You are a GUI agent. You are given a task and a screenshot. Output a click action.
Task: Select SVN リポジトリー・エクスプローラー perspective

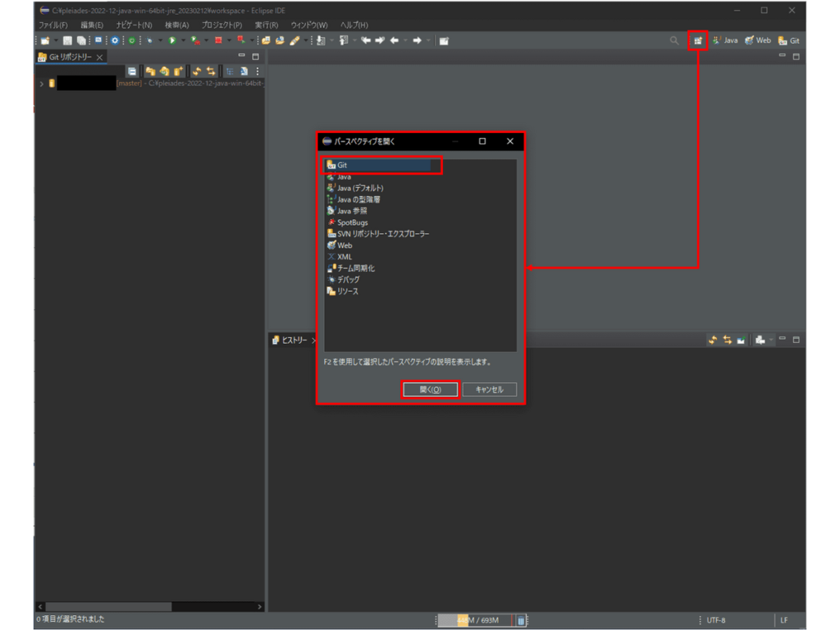378,234
